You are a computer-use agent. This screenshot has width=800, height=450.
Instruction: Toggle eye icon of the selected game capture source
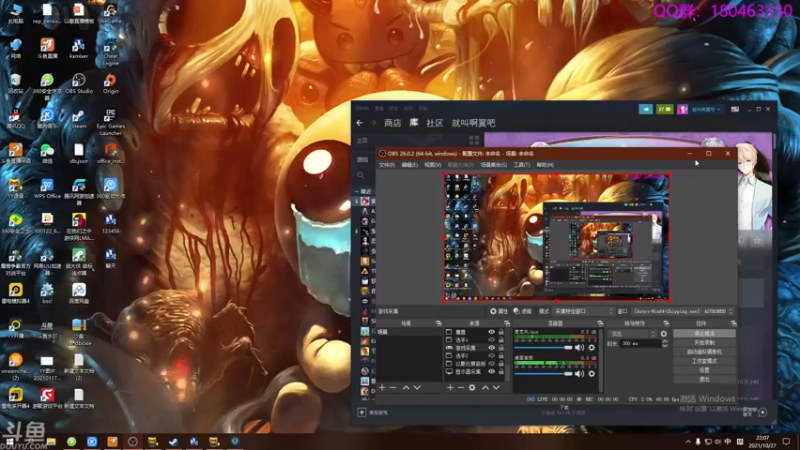click(491, 348)
